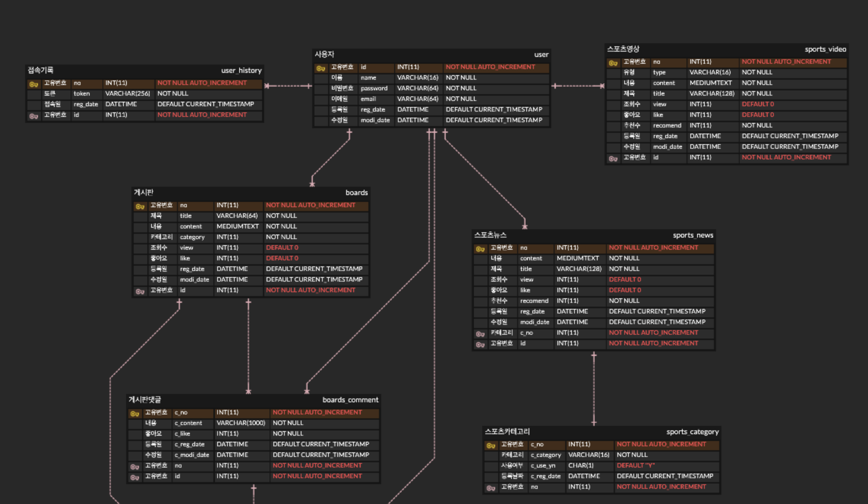Click the 비밀번호 label in user table

tap(342, 88)
